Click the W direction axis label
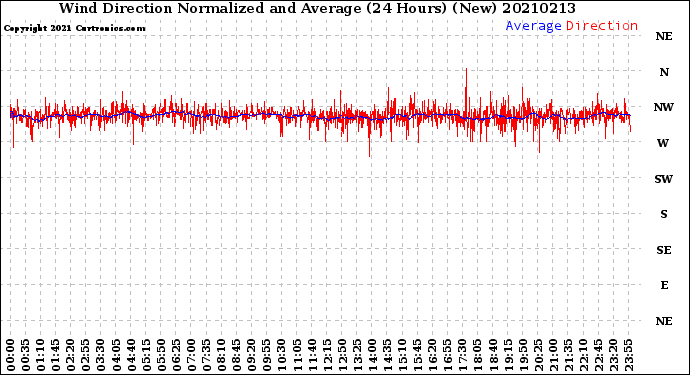This screenshot has height=375, width=690. click(x=663, y=143)
